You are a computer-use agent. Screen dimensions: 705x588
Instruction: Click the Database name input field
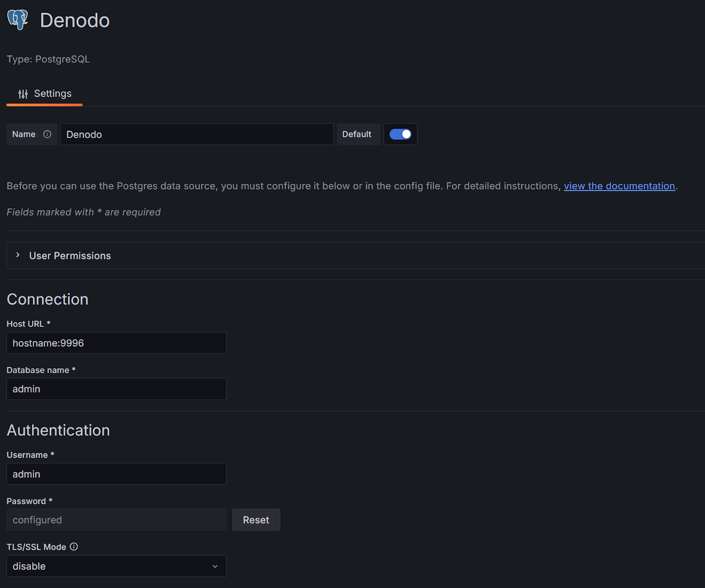116,389
